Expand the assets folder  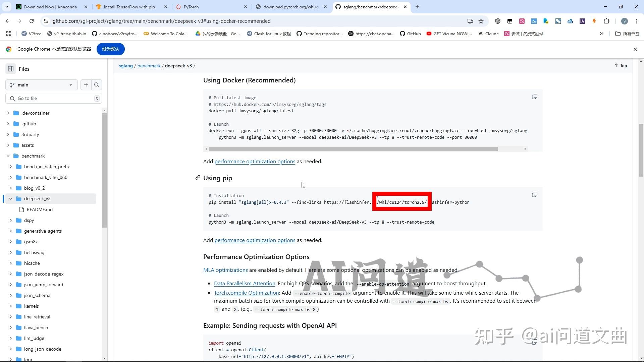point(8,145)
